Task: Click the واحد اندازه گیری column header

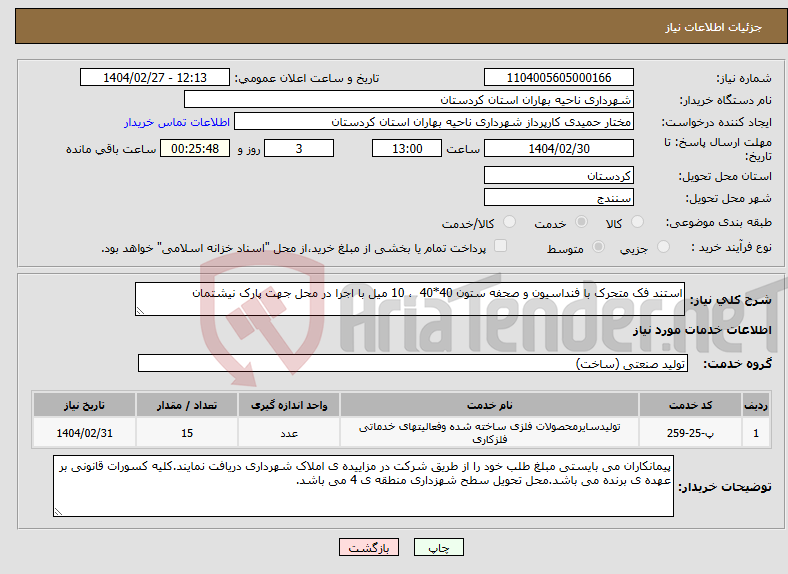Action: tap(289, 405)
